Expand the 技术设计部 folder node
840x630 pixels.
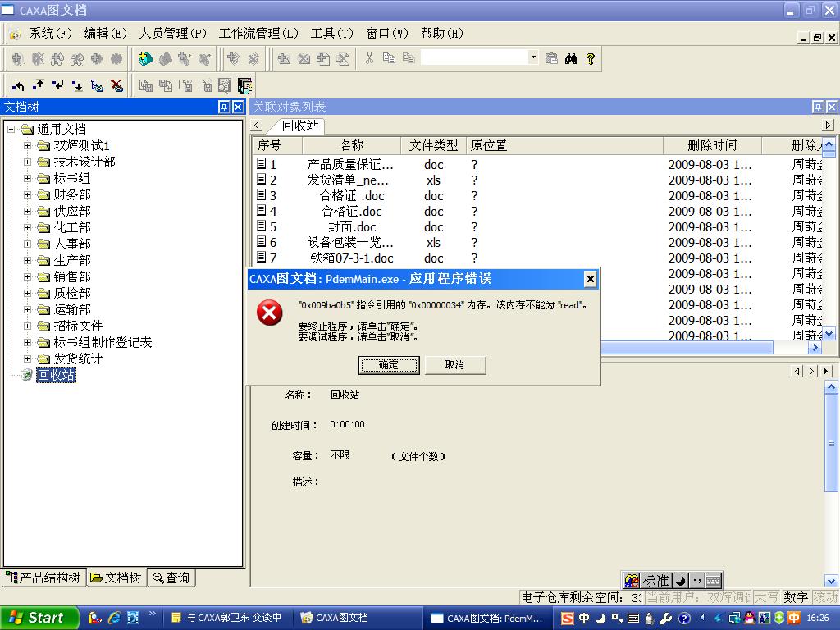click(27, 162)
